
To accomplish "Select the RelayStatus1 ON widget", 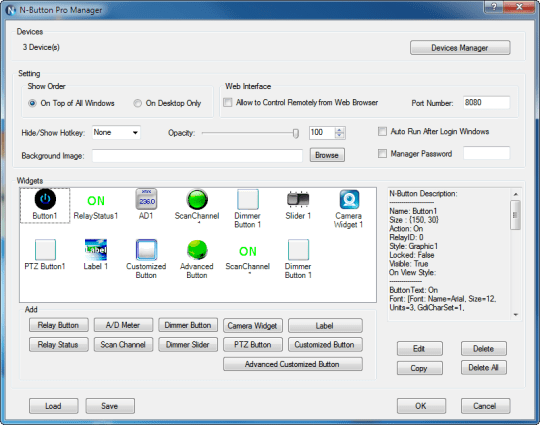I will click(x=96, y=201).
